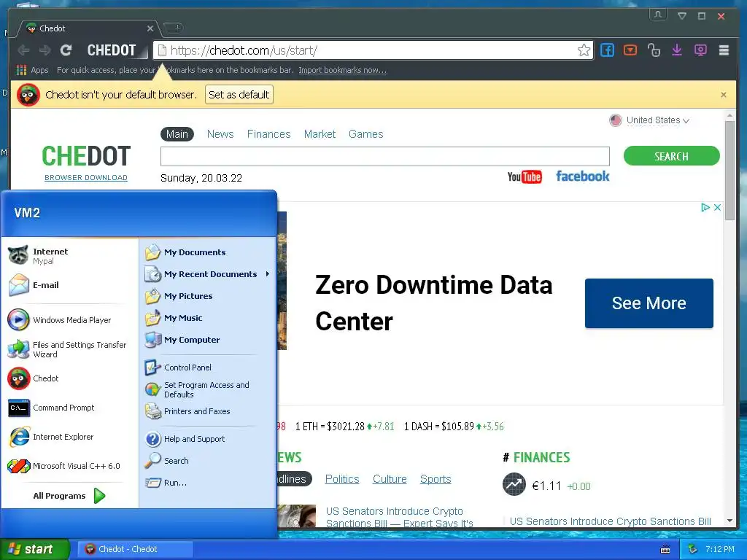This screenshot has height=560, width=747.
Task: Close the Chedot tab
Action: [150, 28]
